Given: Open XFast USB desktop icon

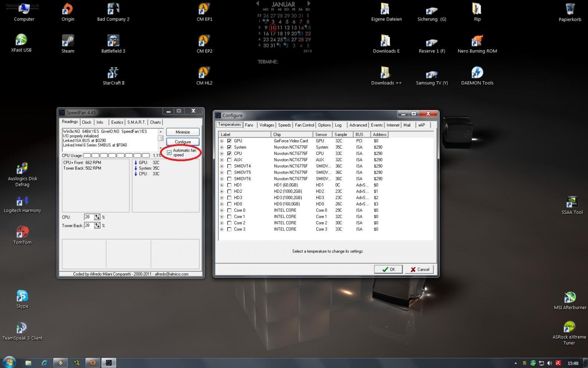Looking at the screenshot, I should point(21,43).
